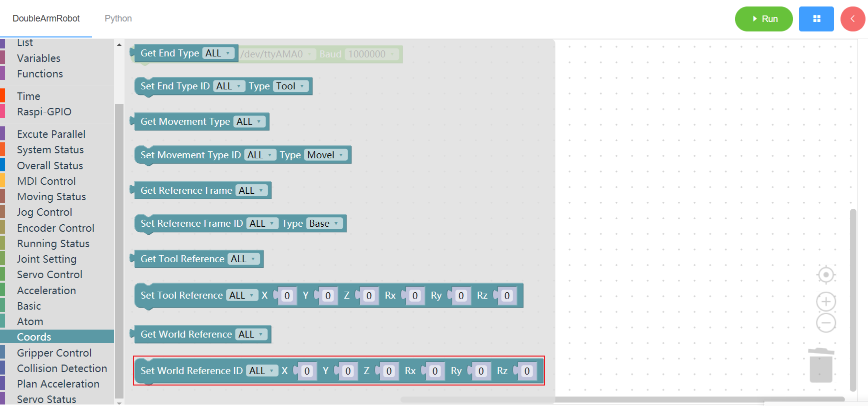
Task: Select the Plan Acceleration category
Action: 57,384
